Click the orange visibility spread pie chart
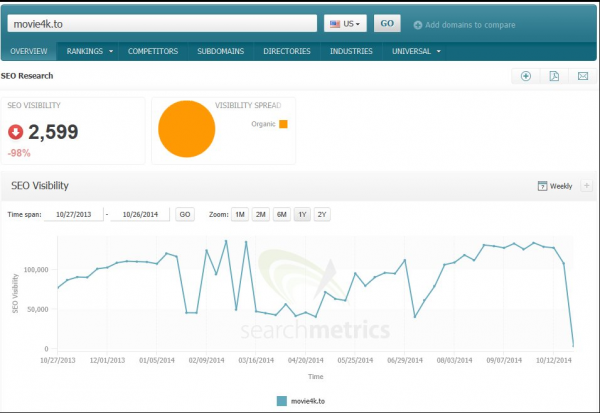This screenshot has width=600, height=413. pos(187,129)
